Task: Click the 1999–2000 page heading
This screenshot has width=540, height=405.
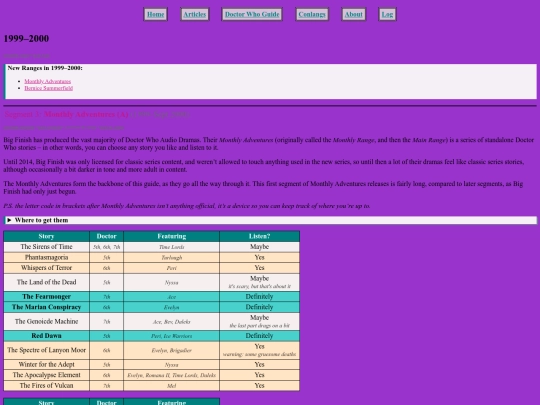Action: 26,38
